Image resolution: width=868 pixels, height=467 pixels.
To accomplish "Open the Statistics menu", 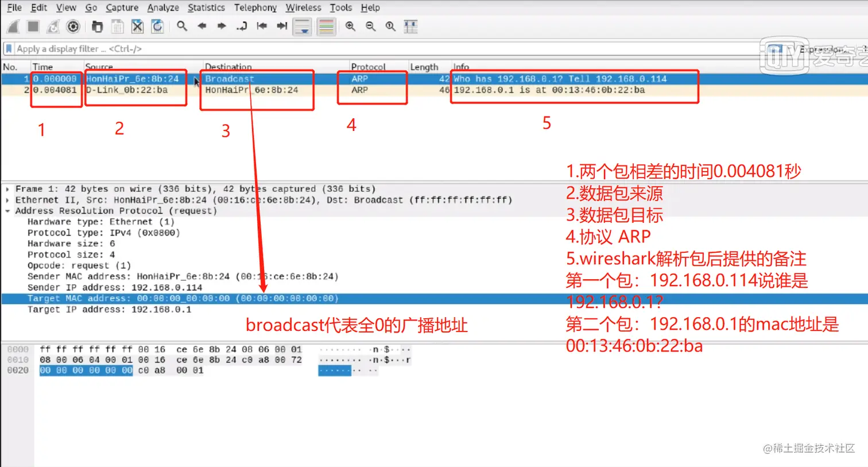I will (206, 7).
